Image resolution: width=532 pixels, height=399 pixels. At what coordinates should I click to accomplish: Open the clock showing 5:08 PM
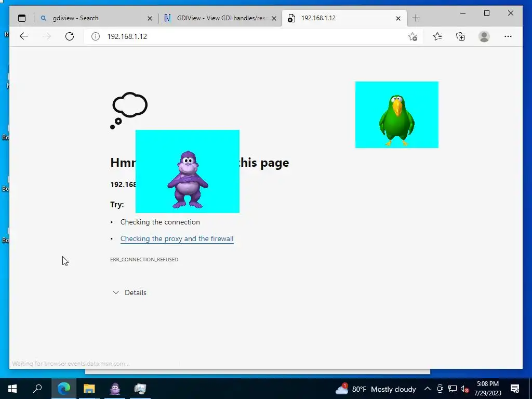click(x=487, y=389)
